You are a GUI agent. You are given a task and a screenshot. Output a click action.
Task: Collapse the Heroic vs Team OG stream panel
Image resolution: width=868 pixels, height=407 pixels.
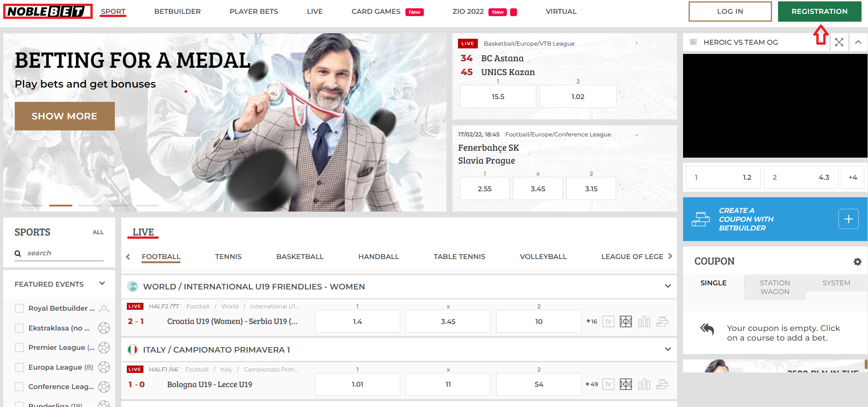(x=858, y=42)
